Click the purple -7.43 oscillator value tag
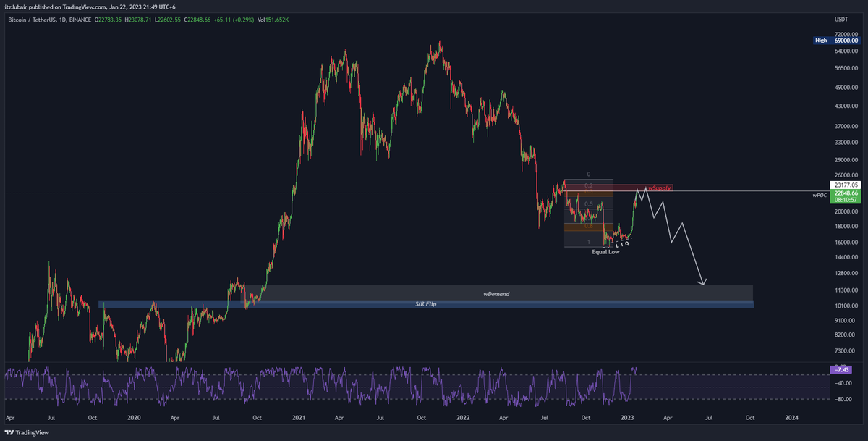Viewport: 868px width, 441px height. pos(841,369)
